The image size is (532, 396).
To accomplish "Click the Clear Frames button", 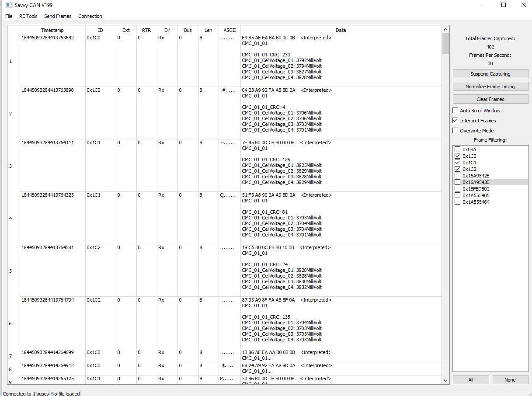I will (x=490, y=99).
